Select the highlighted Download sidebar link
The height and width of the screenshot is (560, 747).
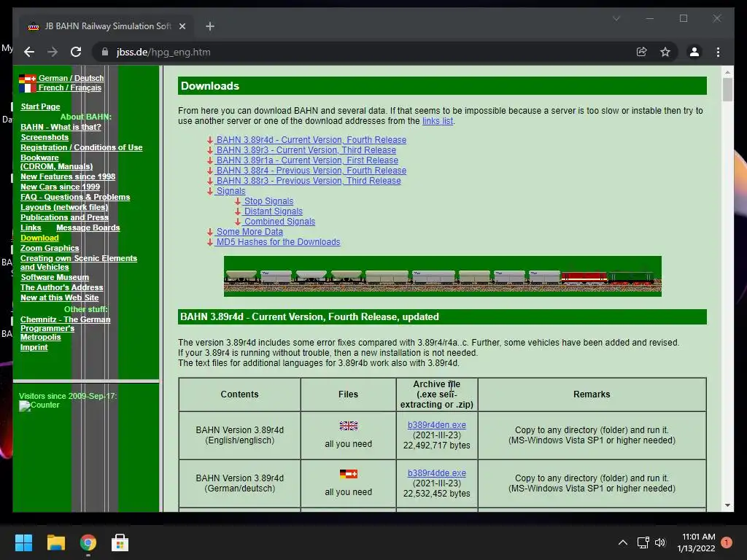point(39,238)
